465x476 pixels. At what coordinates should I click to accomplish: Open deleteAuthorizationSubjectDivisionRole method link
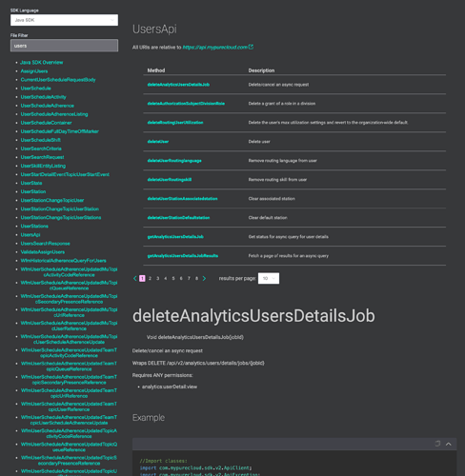pyautogui.click(x=186, y=104)
